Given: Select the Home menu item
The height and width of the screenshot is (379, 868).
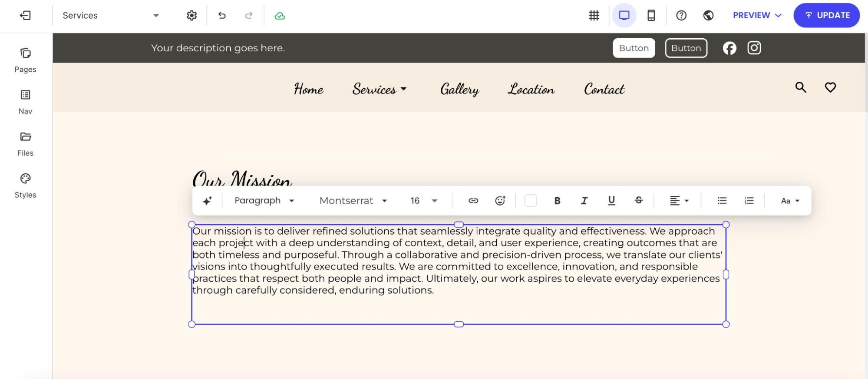Looking at the screenshot, I should coord(309,89).
